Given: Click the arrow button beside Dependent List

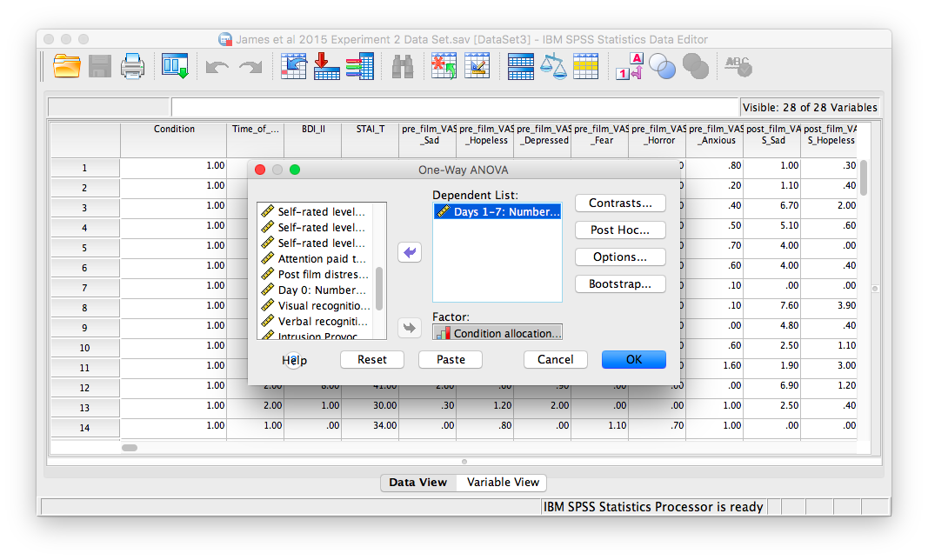Looking at the screenshot, I should (x=410, y=253).
